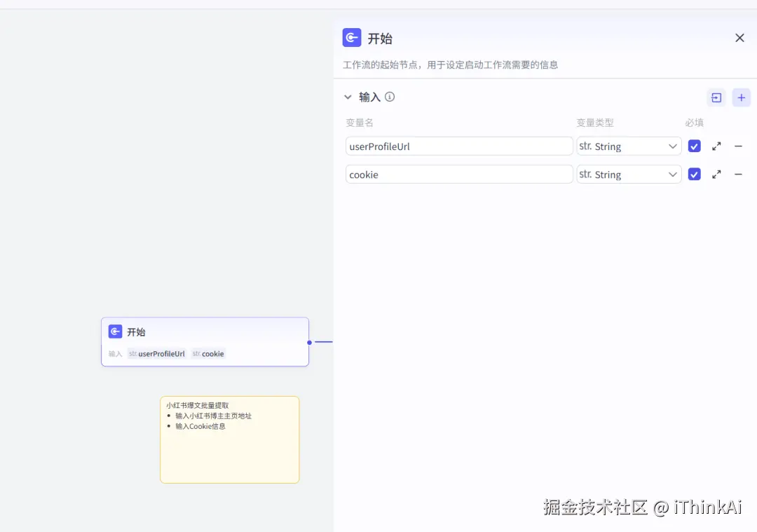Screen dimensions: 757x532
Task: Click the 开始 panel header icon
Action: [x=351, y=38]
